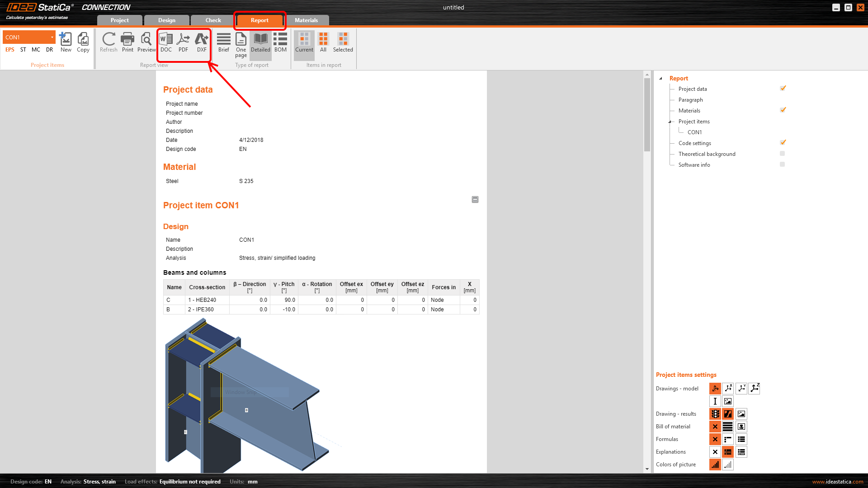Uncheck Project data in report tree
868x488 pixels.
pyautogui.click(x=783, y=89)
